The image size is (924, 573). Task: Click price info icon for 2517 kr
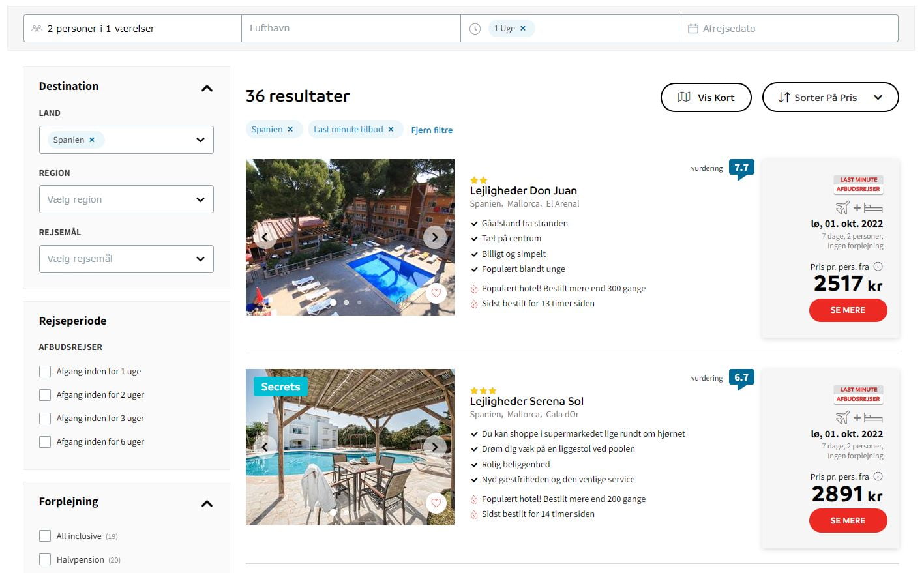pos(878,267)
